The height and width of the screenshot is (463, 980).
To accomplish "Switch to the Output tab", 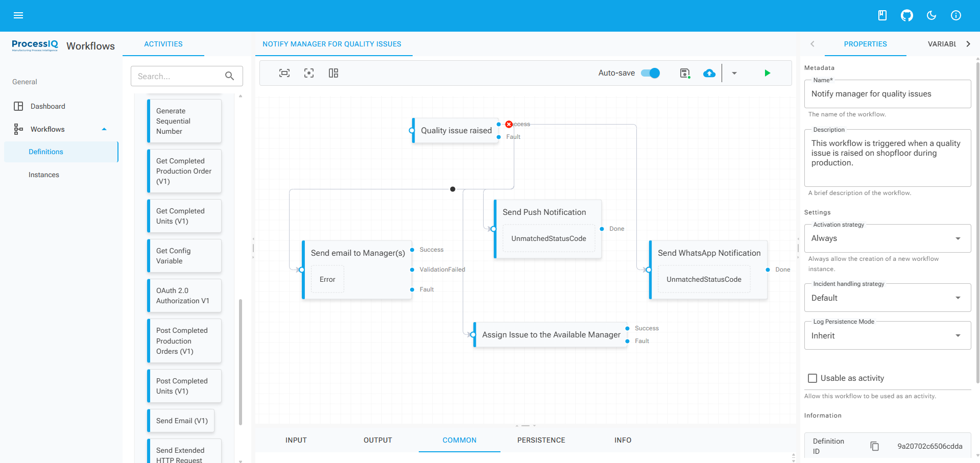I will [378, 440].
